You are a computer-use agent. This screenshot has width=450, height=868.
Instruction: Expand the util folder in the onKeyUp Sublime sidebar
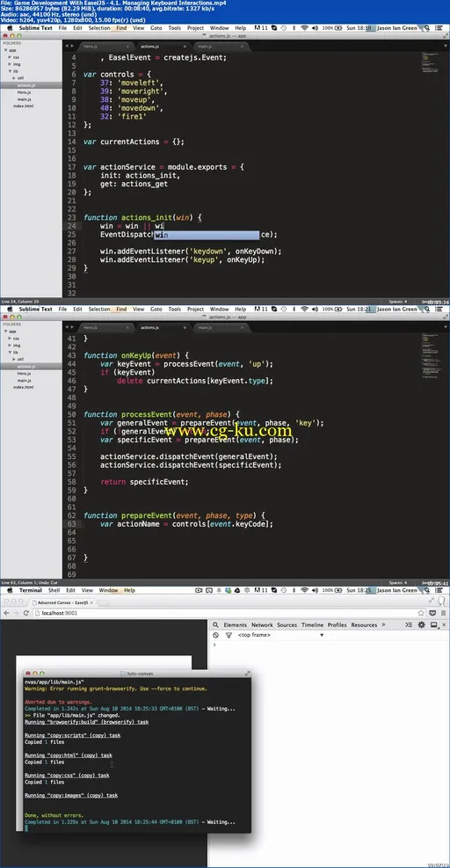(x=14, y=360)
